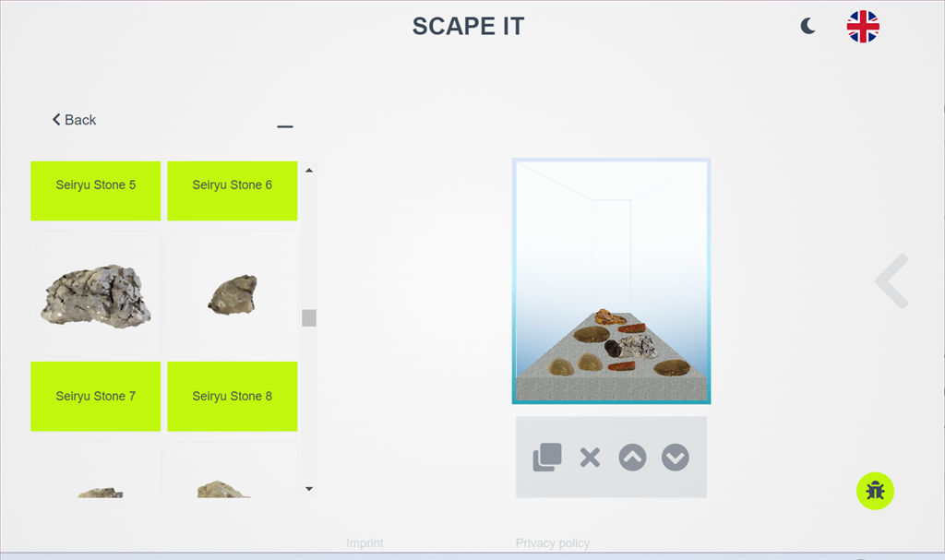This screenshot has width=945, height=560.
Task: Delete selected object with X icon
Action: tap(590, 458)
